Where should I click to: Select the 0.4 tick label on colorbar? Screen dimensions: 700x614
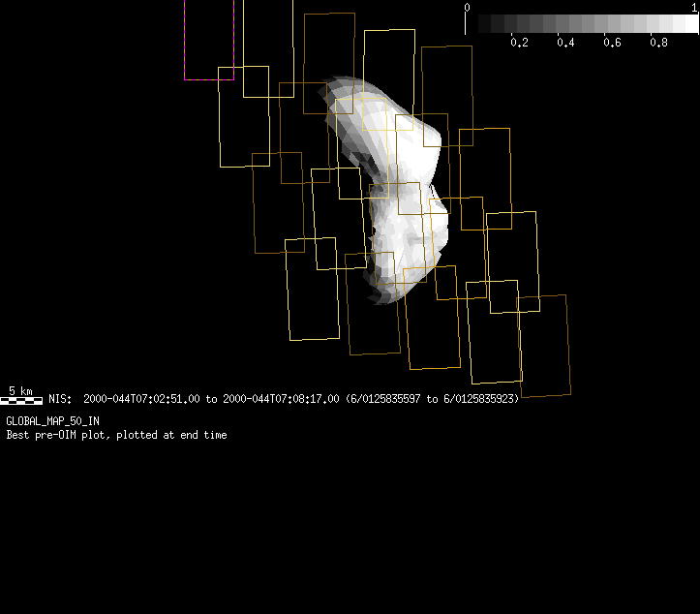pos(565,43)
